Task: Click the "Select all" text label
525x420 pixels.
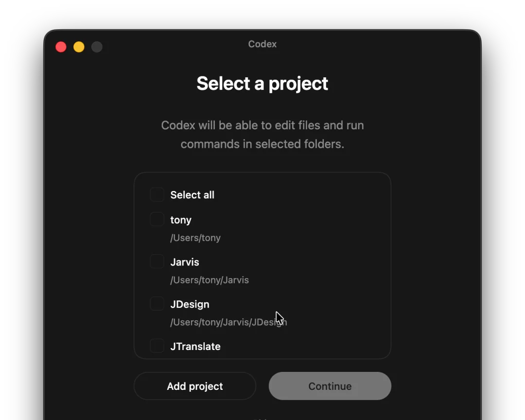Action: 192,195
